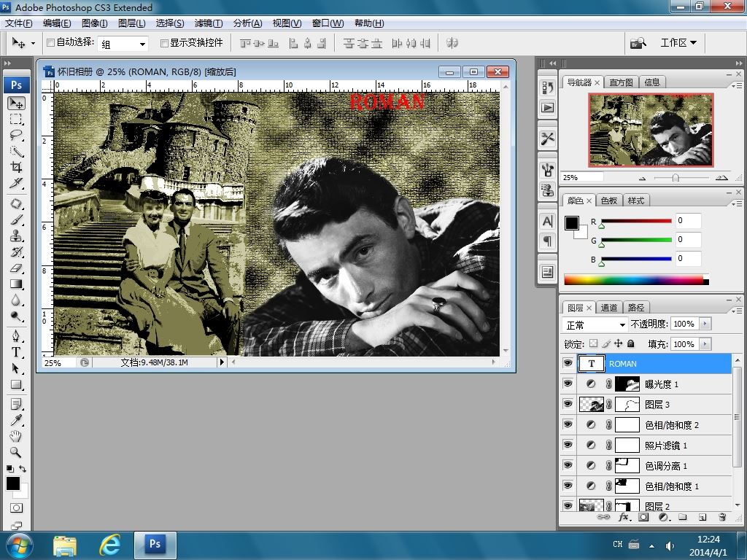Choose the Pen tool

tap(16, 336)
